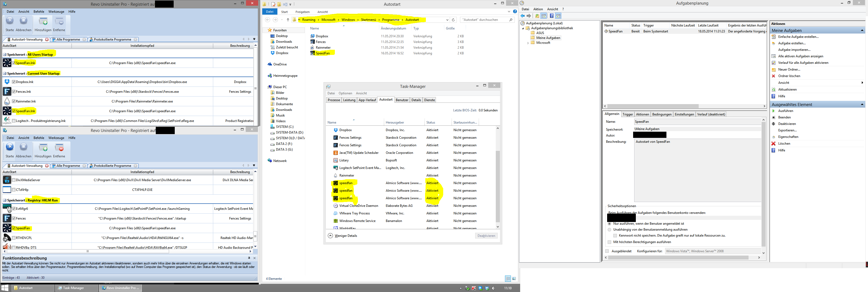Click Entferne icon in lower Revo window

pyautogui.click(x=59, y=148)
